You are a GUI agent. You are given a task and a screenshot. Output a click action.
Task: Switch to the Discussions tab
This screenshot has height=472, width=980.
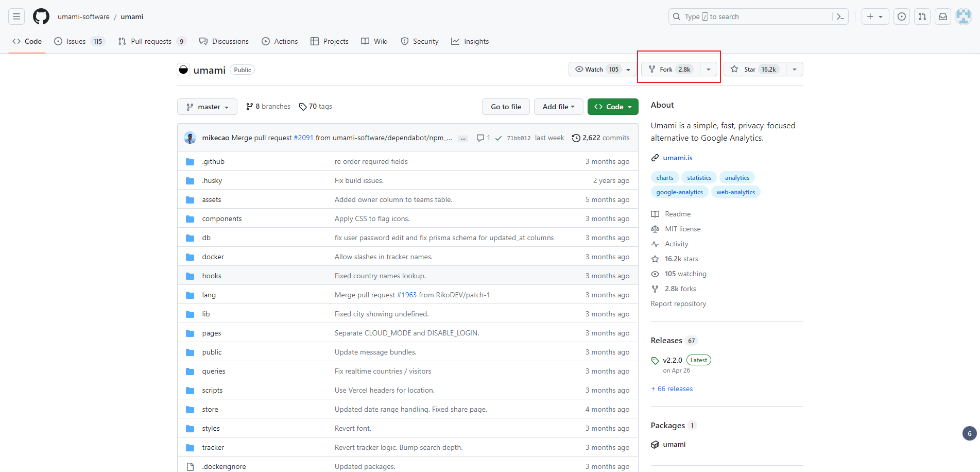224,41
